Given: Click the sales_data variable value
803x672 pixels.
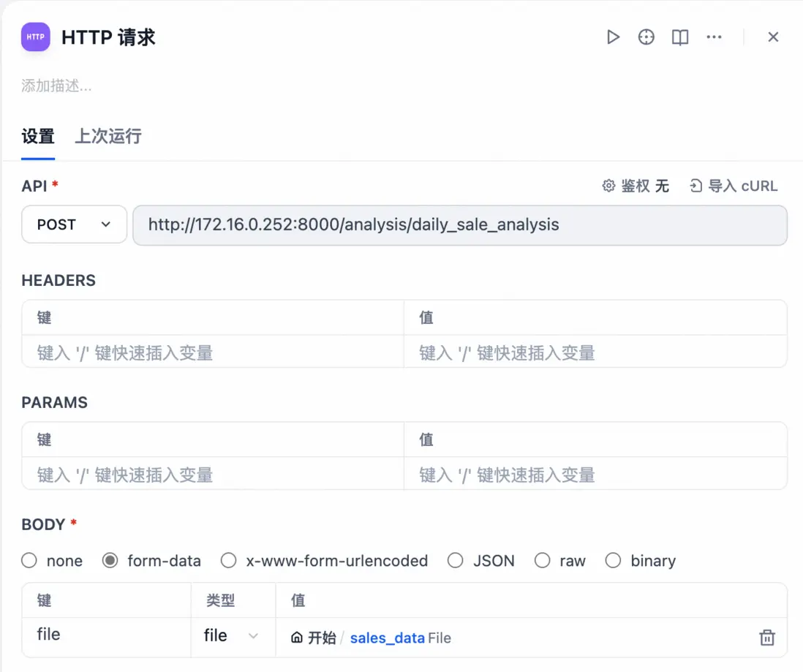Looking at the screenshot, I should click(387, 638).
